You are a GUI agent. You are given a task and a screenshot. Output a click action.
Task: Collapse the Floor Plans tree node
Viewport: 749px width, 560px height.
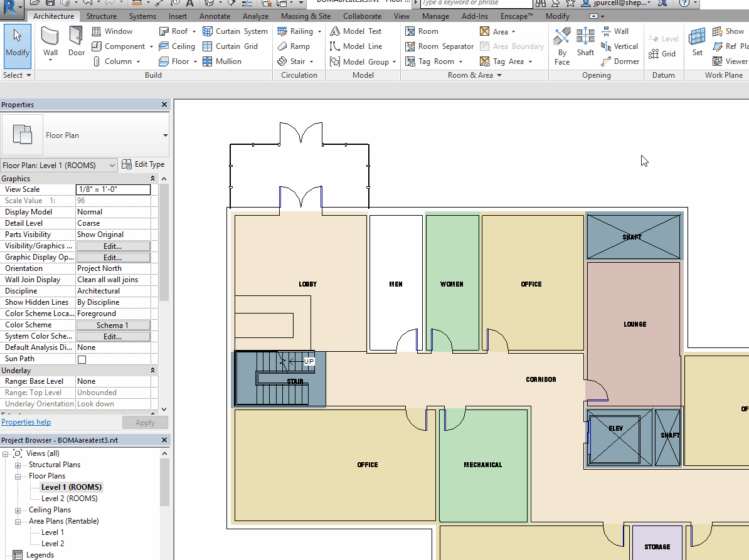pyautogui.click(x=18, y=477)
